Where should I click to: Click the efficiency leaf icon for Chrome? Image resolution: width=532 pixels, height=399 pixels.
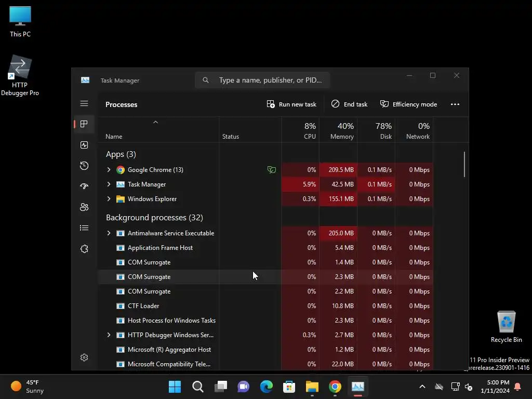tap(271, 170)
